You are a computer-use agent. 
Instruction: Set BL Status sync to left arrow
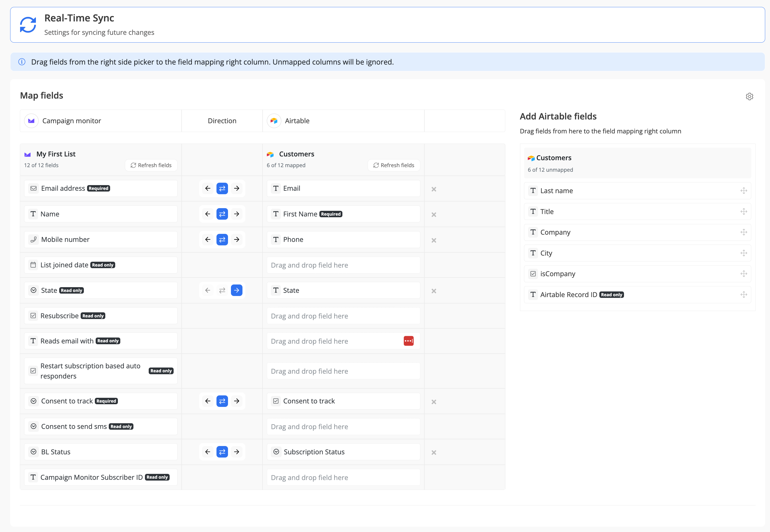point(208,452)
